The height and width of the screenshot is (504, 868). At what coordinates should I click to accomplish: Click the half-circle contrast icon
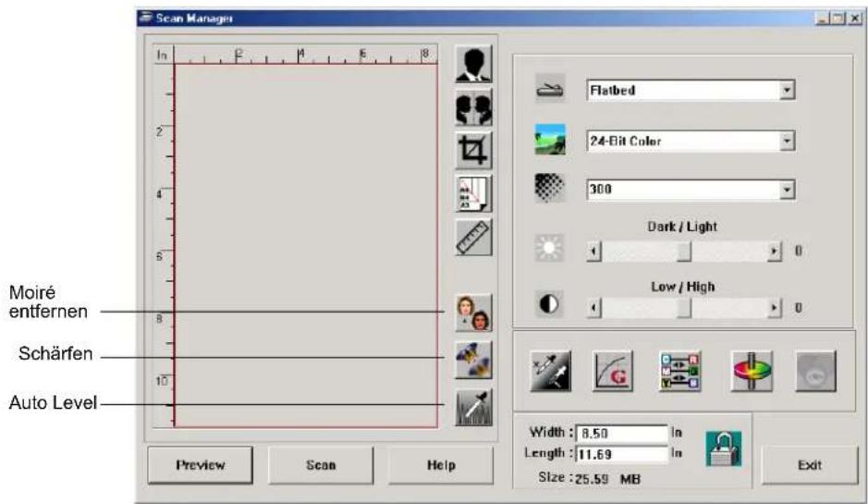(x=549, y=304)
